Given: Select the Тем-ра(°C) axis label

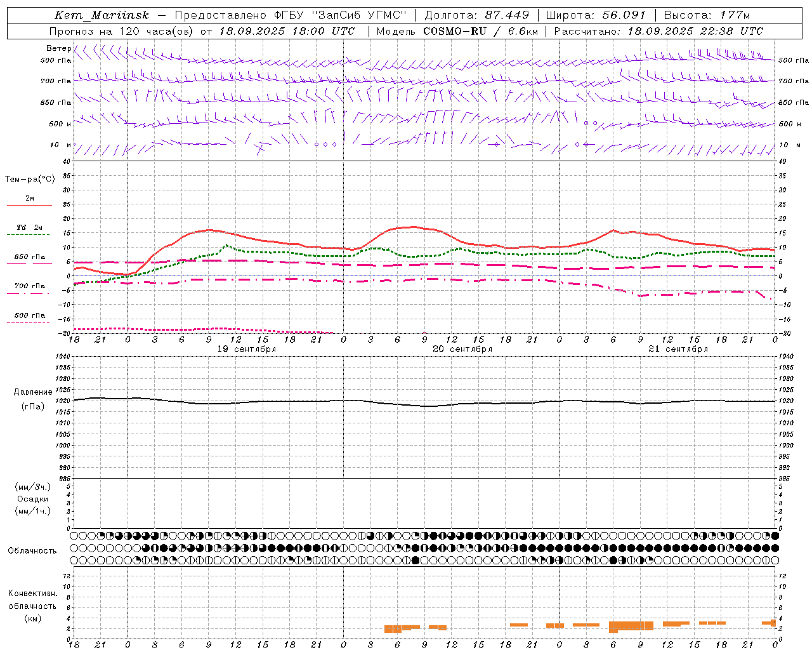Looking at the screenshot, I should click(x=30, y=180).
